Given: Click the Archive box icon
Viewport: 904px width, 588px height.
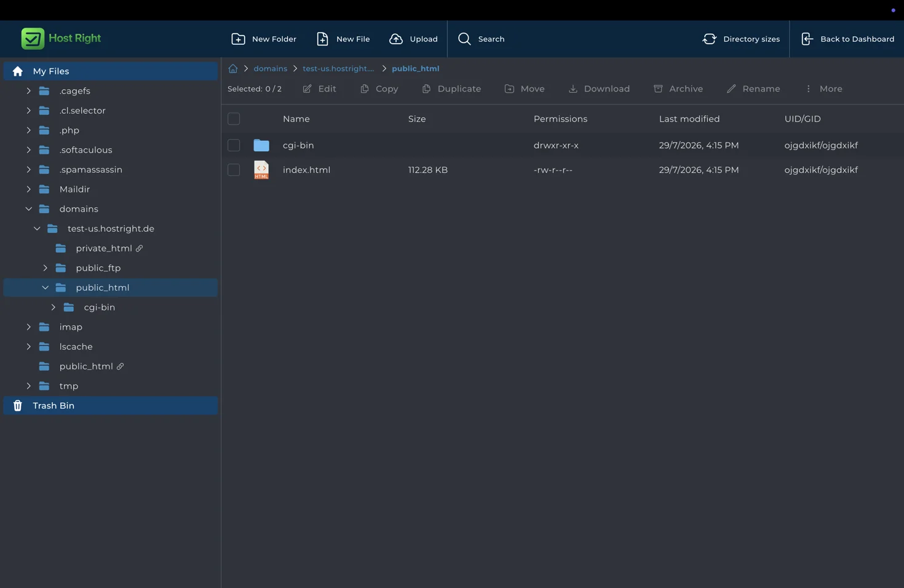Looking at the screenshot, I should click(658, 89).
